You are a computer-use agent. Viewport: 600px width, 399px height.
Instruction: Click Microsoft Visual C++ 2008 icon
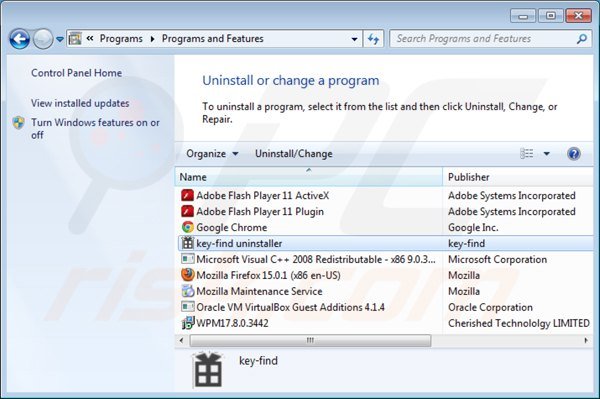pyautogui.click(x=187, y=259)
